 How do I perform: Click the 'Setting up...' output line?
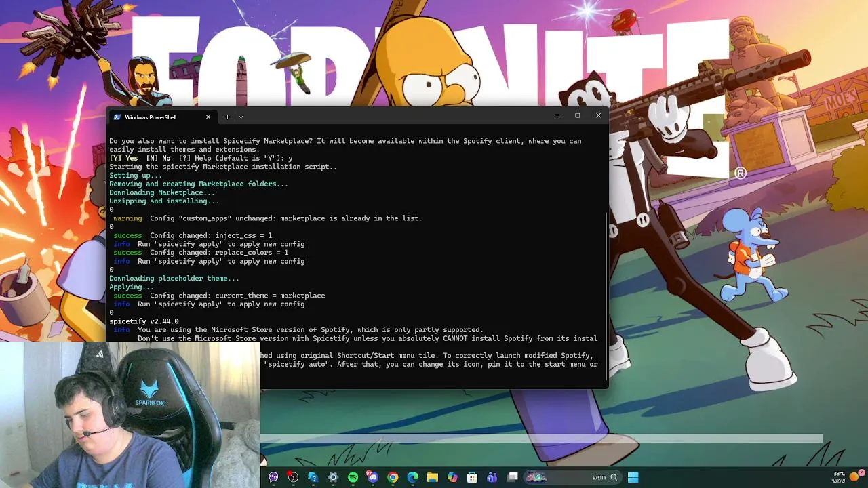pyautogui.click(x=136, y=175)
